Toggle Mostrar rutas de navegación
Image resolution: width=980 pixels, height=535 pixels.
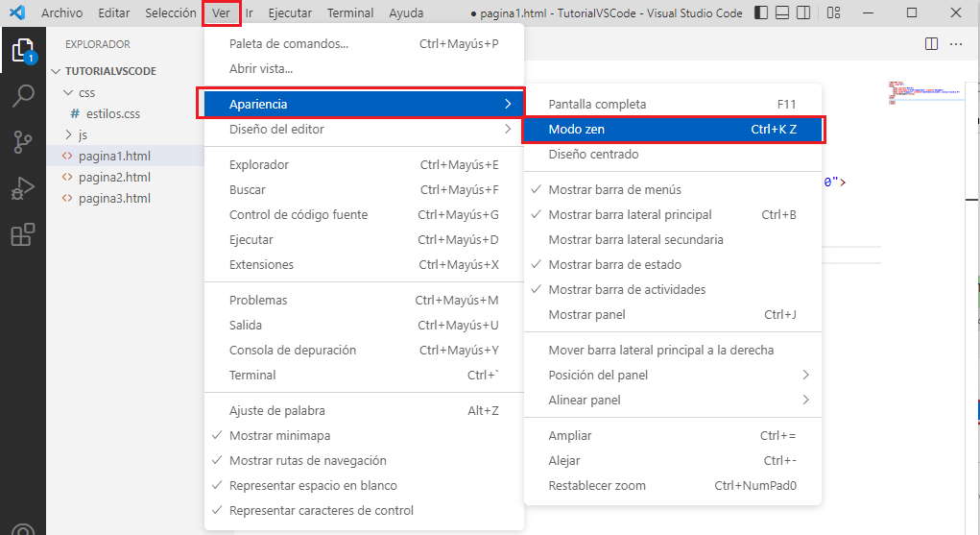(364, 460)
